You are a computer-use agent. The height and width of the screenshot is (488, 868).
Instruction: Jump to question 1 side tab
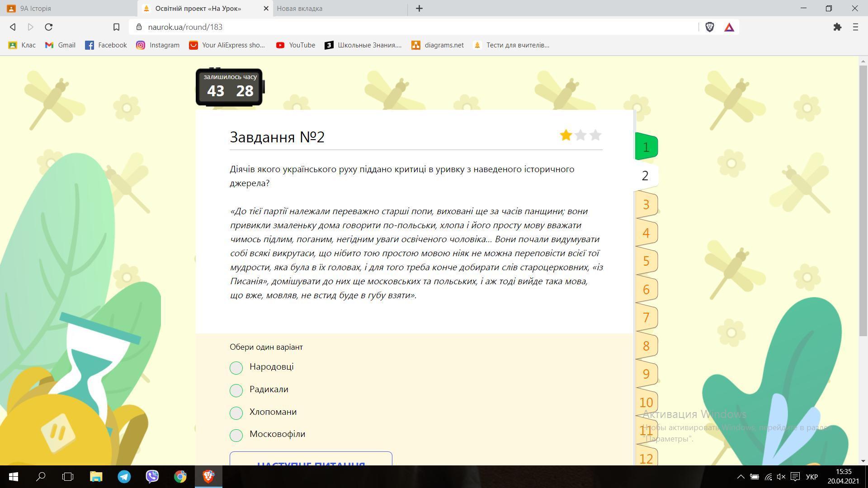coord(646,147)
